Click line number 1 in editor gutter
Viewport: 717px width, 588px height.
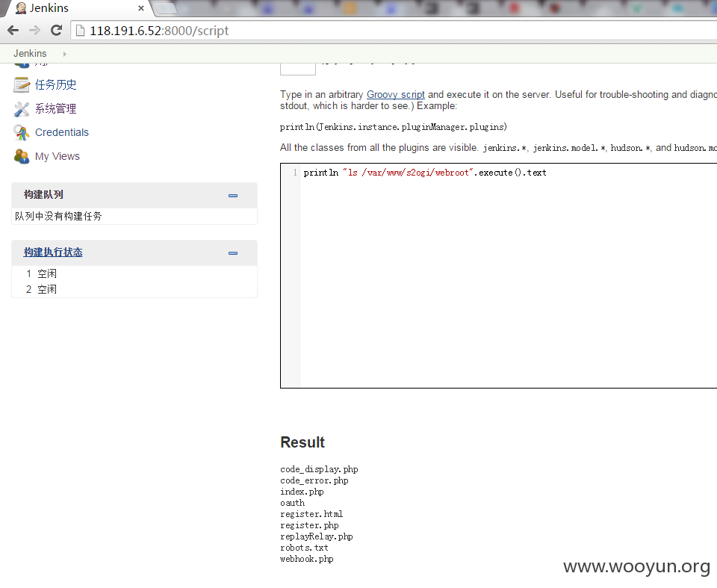pyautogui.click(x=295, y=173)
